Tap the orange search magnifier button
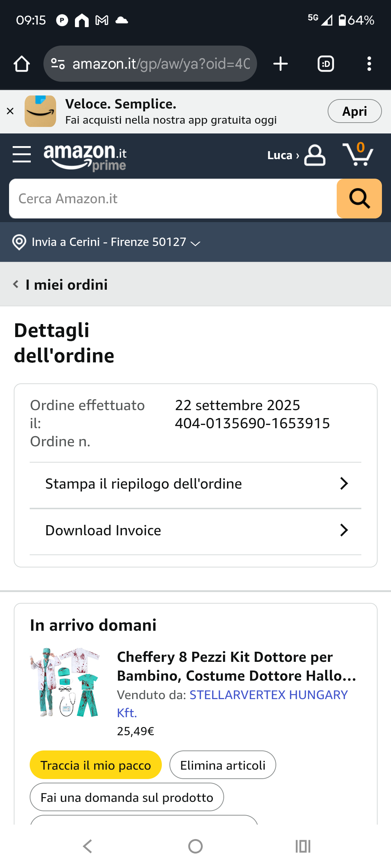This screenshot has height=868, width=391. coord(359,199)
